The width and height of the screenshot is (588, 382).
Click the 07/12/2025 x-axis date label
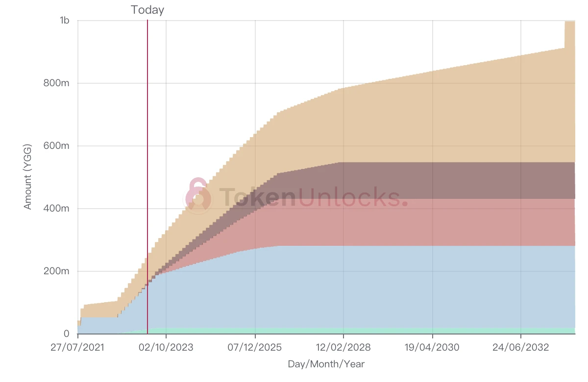tap(255, 347)
